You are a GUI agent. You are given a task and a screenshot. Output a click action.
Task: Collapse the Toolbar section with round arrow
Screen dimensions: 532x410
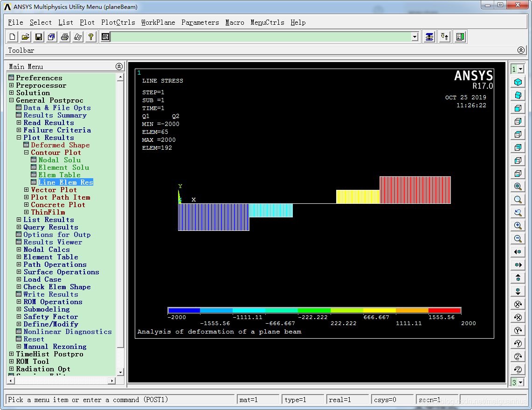point(521,50)
